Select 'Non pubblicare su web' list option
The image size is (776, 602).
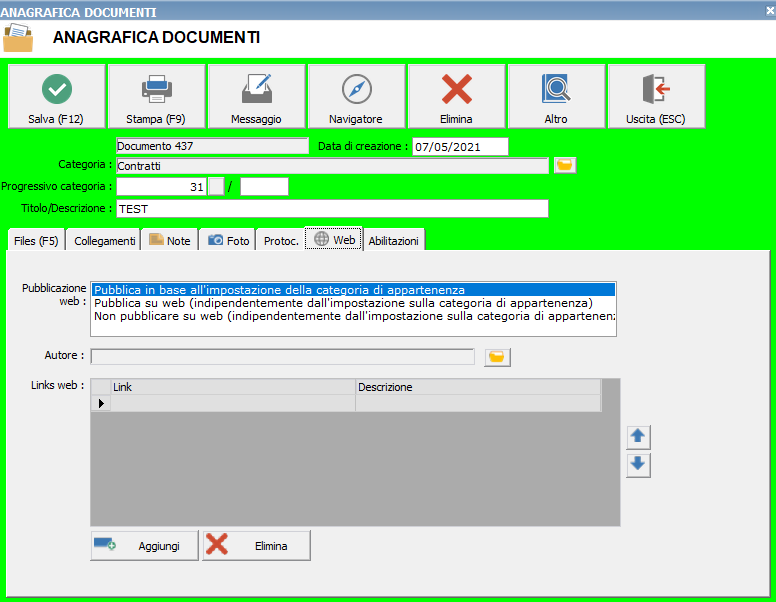[x=353, y=315]
